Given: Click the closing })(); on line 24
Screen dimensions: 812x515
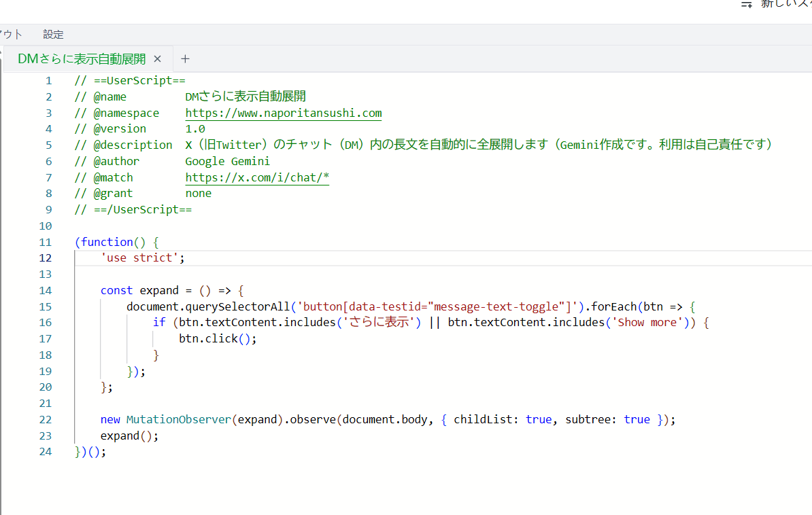Looking at the screenshot, I should pyautogui.click(x=90, y=451).
